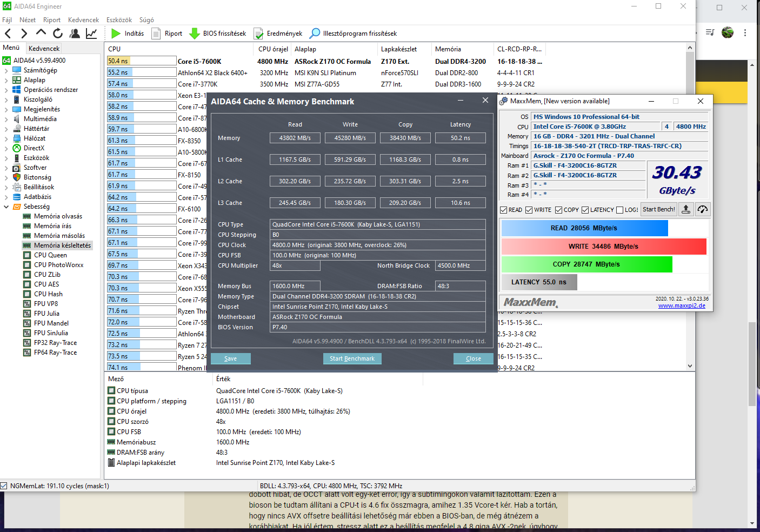
Task: Select the Adatbázis database icon
Action: coord(17,197)
